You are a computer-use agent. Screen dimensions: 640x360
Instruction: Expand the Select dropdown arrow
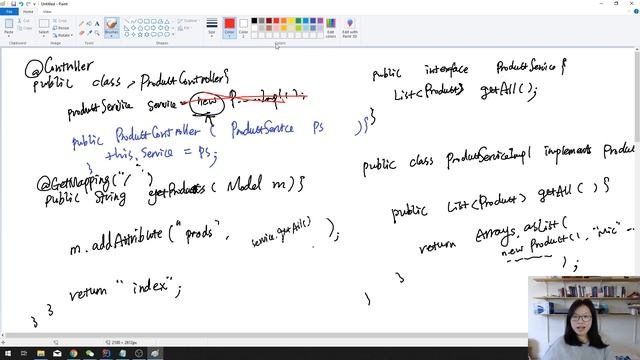point(44,36)
